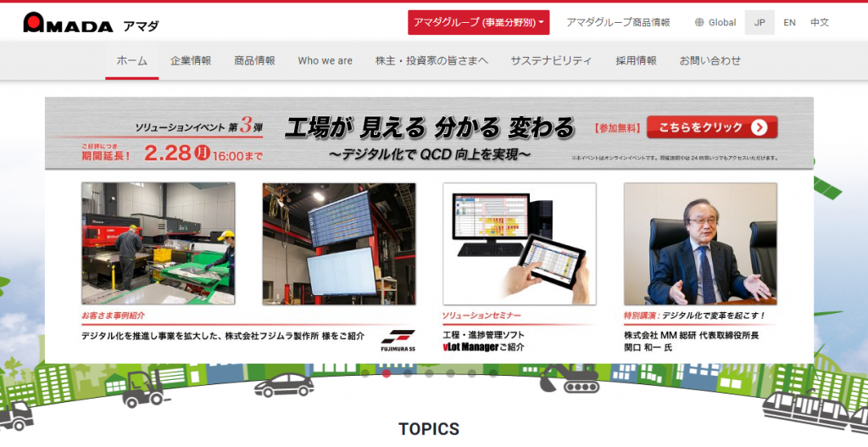Open the factory workers thumbnail photo
The image size is (868, 447).
[159, 243]
